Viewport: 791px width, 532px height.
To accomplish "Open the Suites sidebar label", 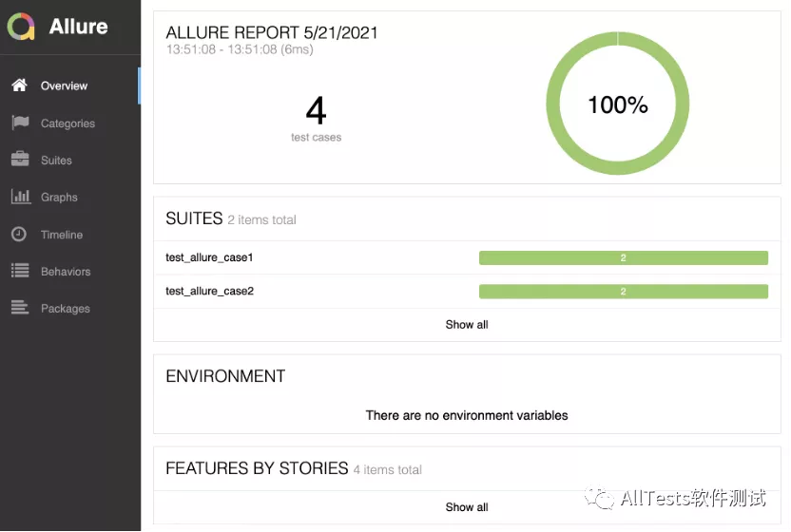I will (56, 161).
